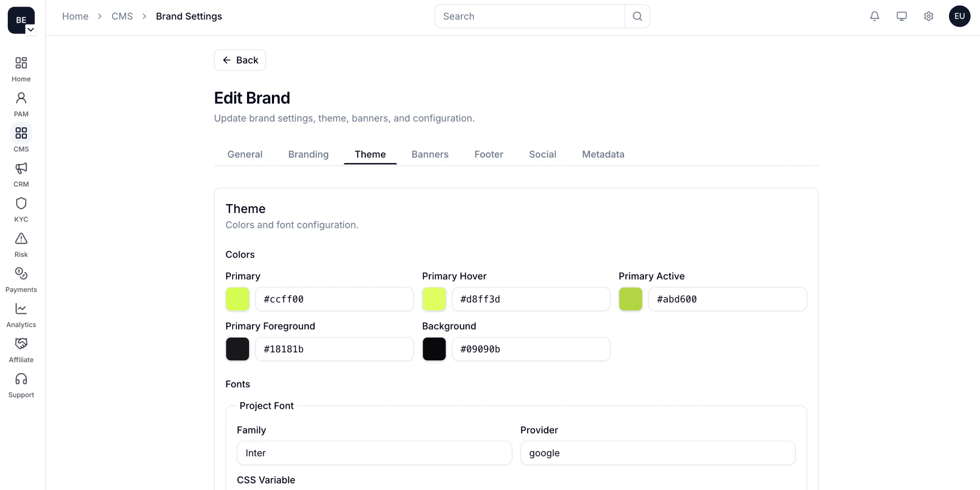
Task: Open the Primary color swatch picker
Action: click(x=238, y=299)
